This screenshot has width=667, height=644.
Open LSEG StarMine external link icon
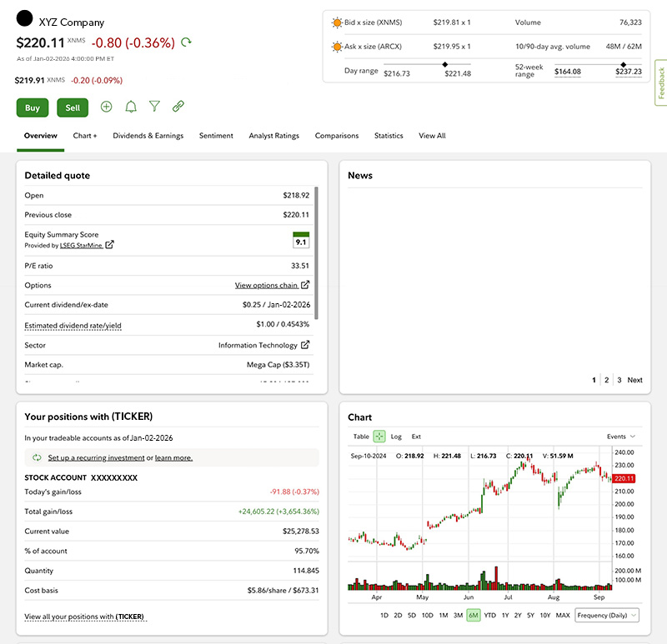click(109, 245)
